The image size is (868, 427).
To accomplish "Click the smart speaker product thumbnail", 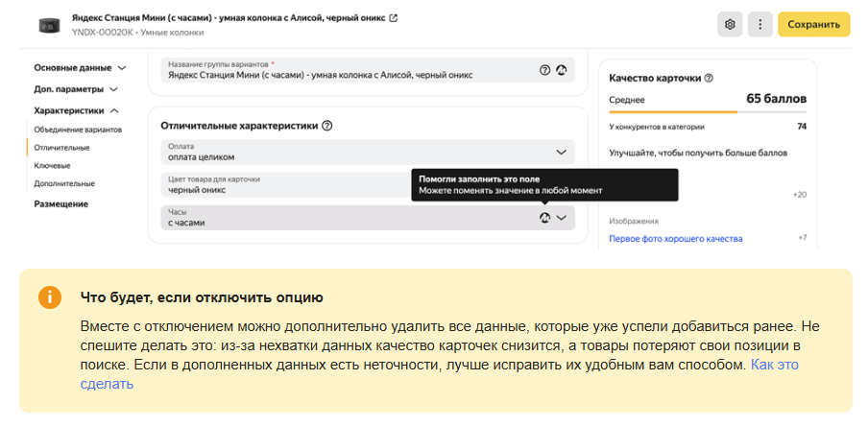I will [50, 24].
